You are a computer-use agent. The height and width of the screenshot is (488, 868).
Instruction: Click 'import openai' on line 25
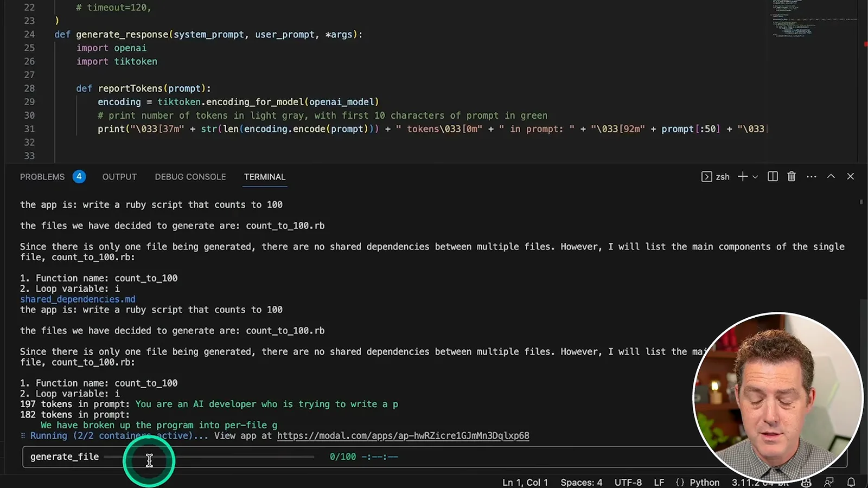(111, 48)
